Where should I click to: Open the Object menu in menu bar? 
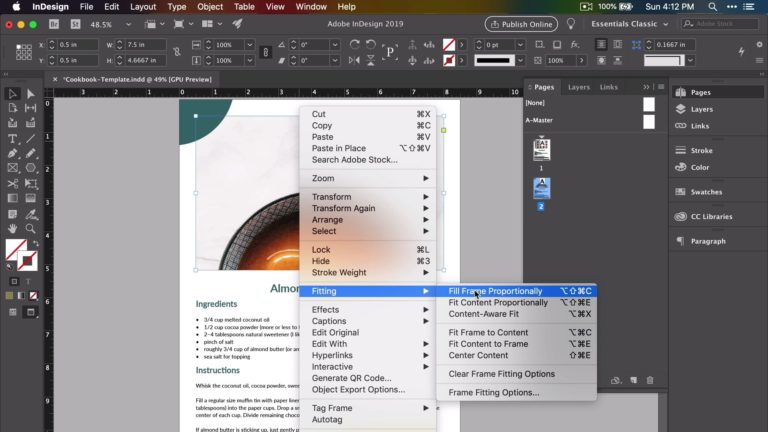tap(210, 7)
